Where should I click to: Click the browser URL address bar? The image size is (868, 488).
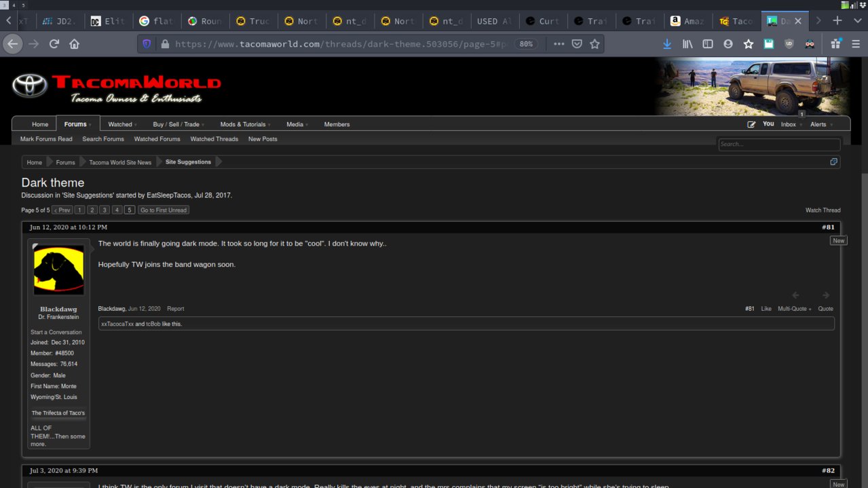tap(343, 44)
